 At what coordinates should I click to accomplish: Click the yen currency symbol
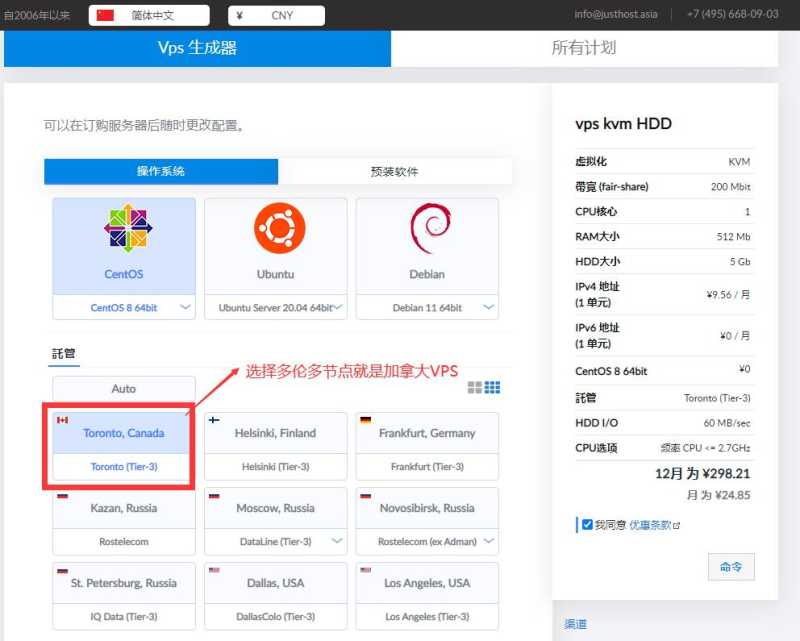pyautogui.click(x=239, y=15)
